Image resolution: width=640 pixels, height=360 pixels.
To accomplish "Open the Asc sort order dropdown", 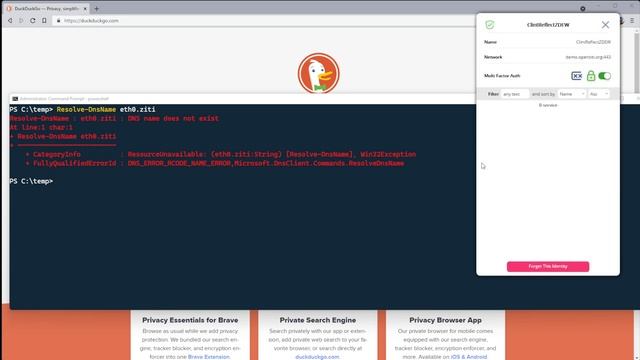I will pyautogui.click(x=599, y=94).
